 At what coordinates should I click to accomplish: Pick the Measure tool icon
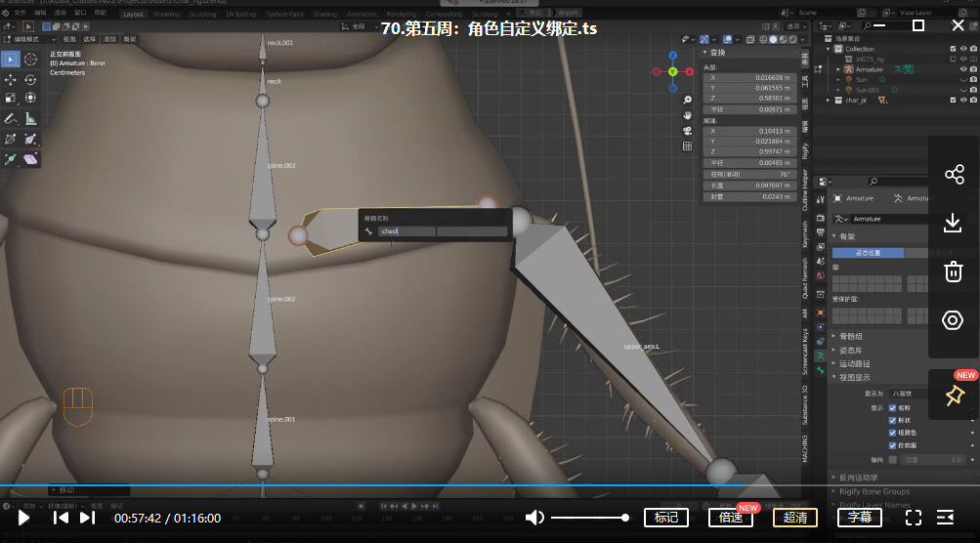[30, 119]
